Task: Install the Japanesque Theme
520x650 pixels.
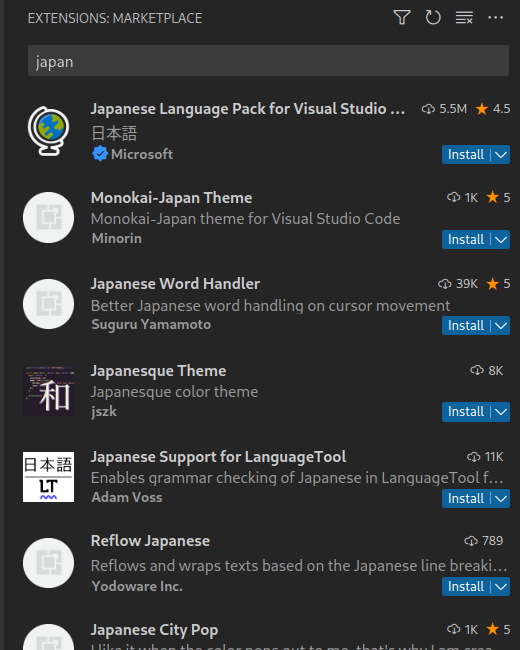Action: click(466, 412)
